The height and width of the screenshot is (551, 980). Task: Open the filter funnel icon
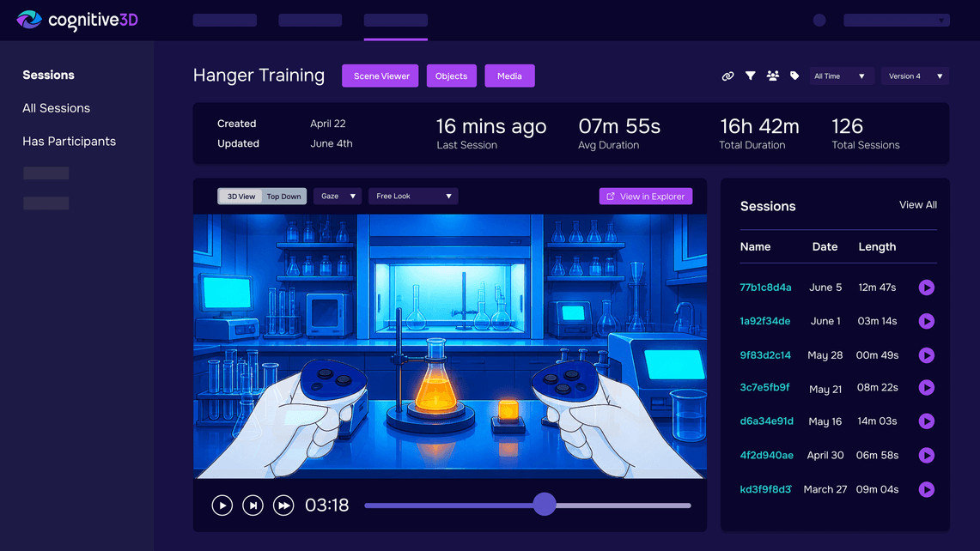click(750, 76)
